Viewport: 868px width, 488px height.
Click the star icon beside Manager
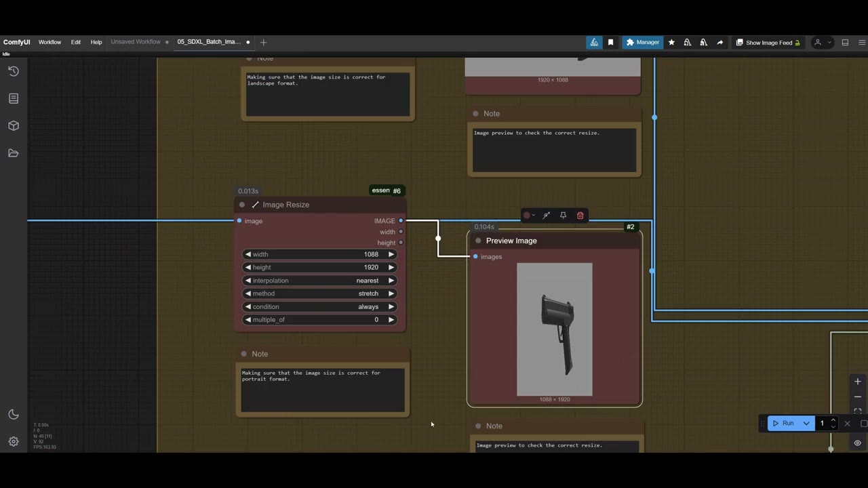pos(671,42)
